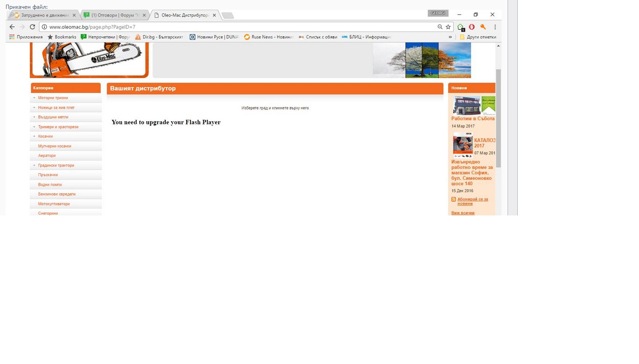The height and width of the screenshot is (364, 639).
Task: Expand arrow beside Моторни триони
Action: coord(34,98)
